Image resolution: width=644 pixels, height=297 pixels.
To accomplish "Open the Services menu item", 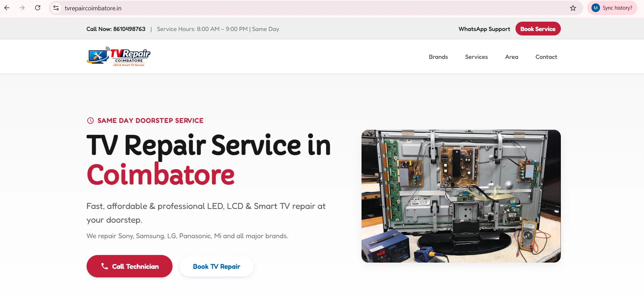I will (476, 57).
